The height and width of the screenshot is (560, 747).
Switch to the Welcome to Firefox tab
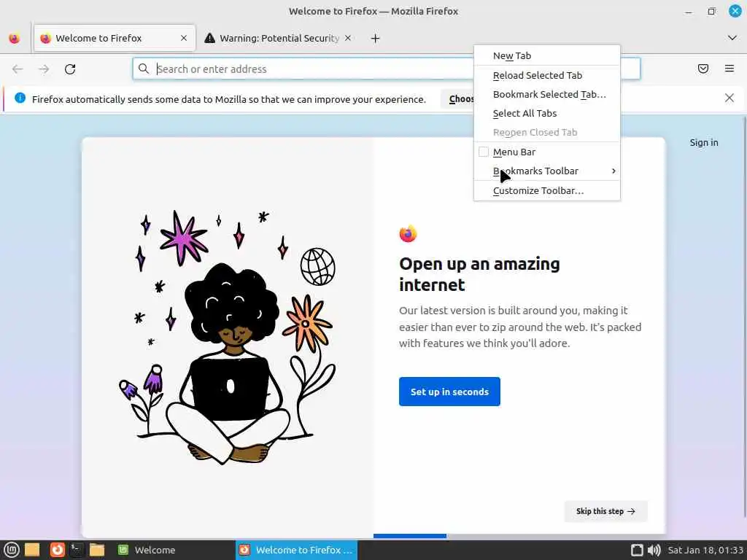click(115, 38)
